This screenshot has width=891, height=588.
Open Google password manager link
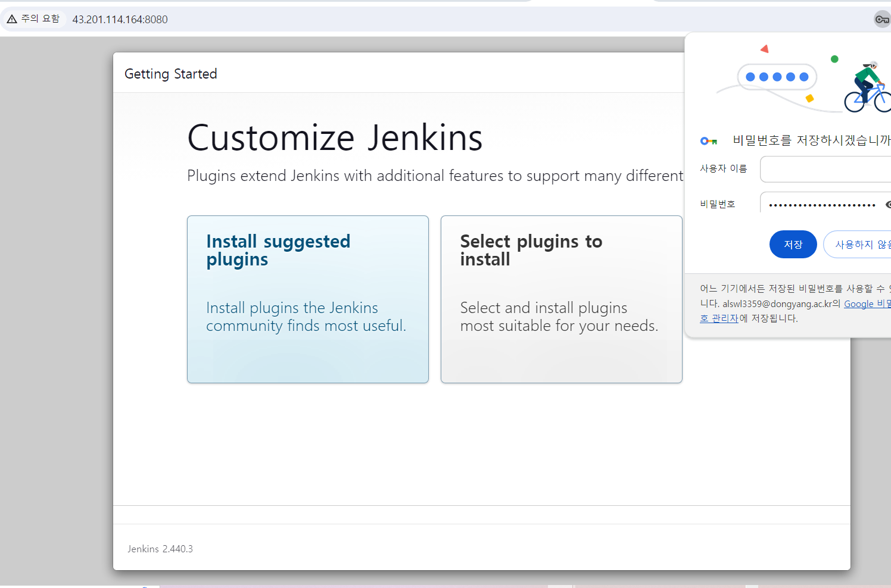[867, 304]
